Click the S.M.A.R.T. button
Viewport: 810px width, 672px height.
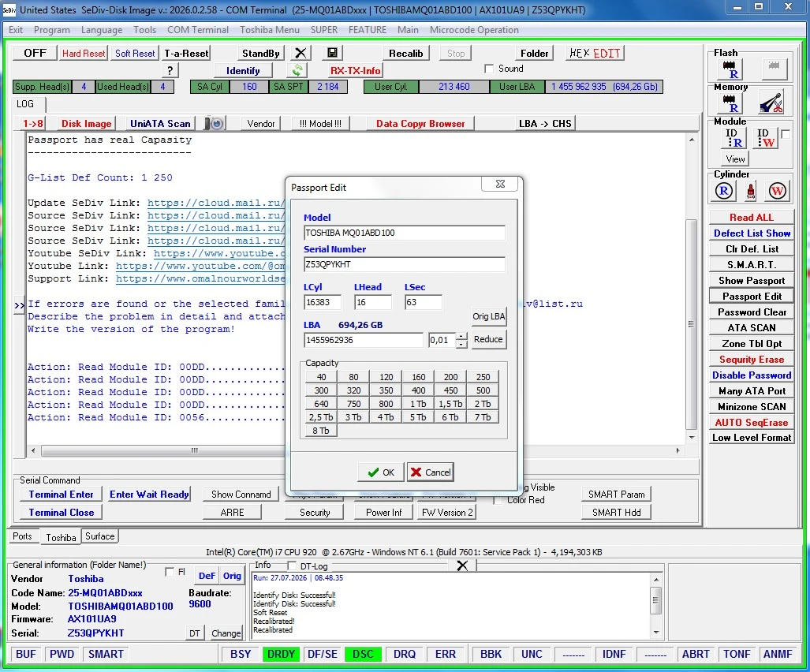tap(752, 264)
